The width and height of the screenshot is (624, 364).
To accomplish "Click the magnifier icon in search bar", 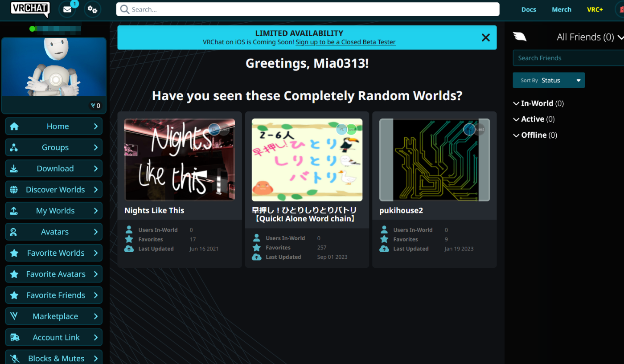I will 125,9.
